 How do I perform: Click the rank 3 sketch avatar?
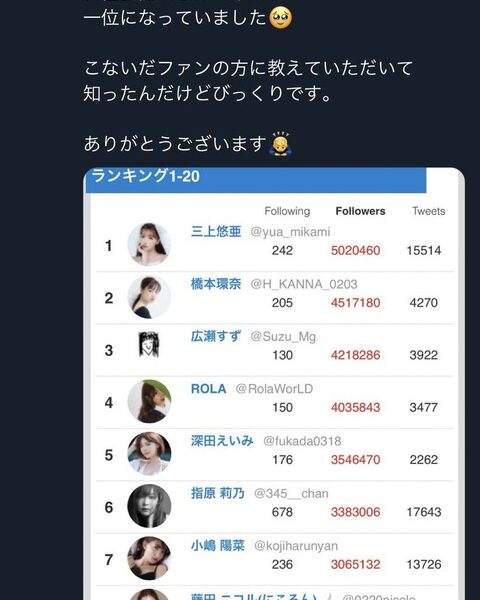[149, 344]
